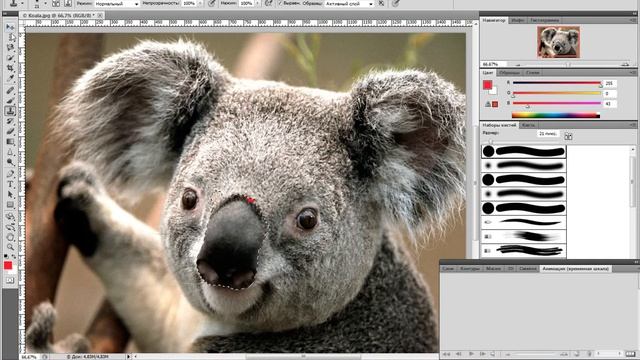Go to first frame in animation timeline

tap(447, 354)
